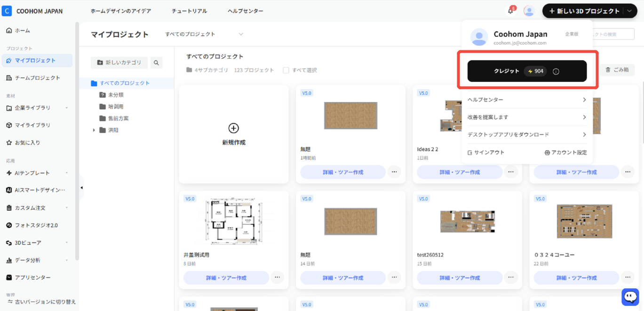
Task: Expand the 洪阳 folder tree arrow
Action: (x=94, y=130)
